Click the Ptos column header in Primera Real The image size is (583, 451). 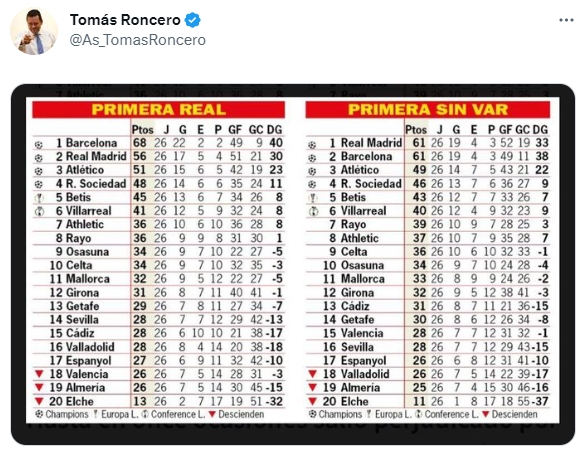coord(143,130)
